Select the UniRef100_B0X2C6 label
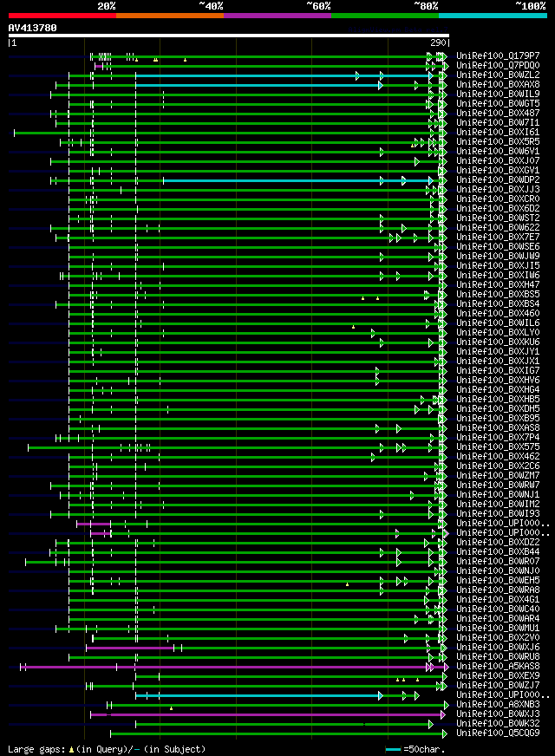The image size is (555, 756). click(x=498, y=466)
